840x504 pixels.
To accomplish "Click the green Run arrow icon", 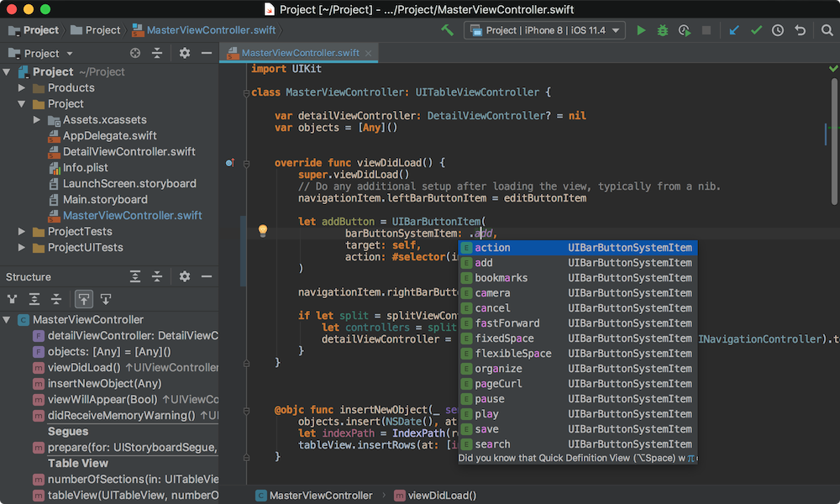I will [x=642, y=30].
